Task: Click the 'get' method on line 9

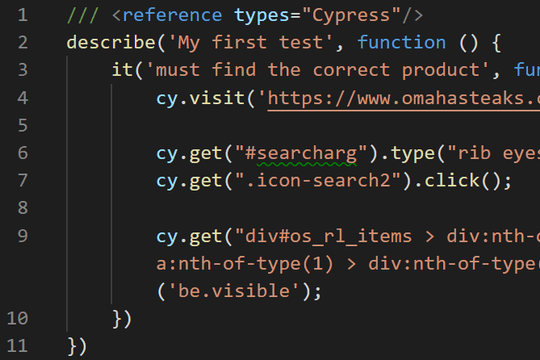Action: coord(206,237)
